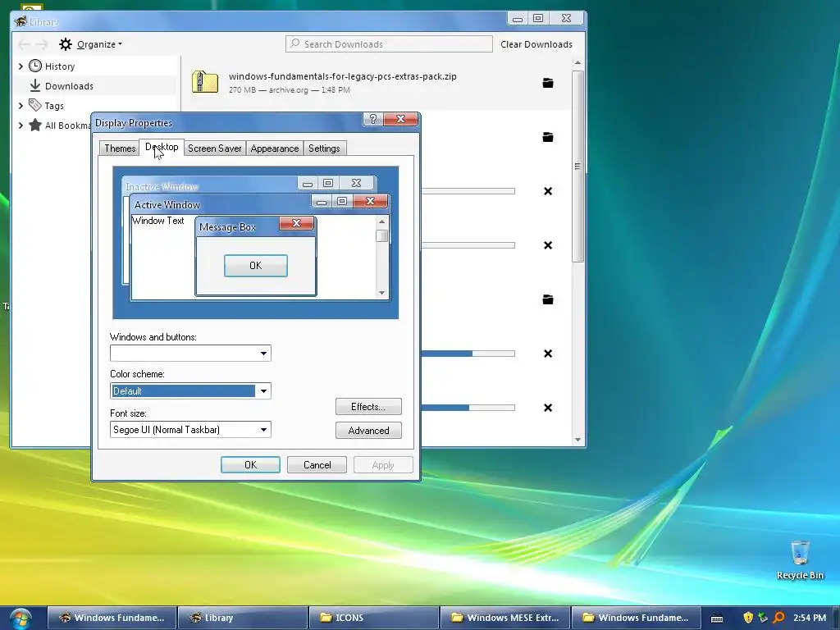Cancel the sixth download with X icon
The width and height of the screenshot is (840, 630).
coord(547,354)
